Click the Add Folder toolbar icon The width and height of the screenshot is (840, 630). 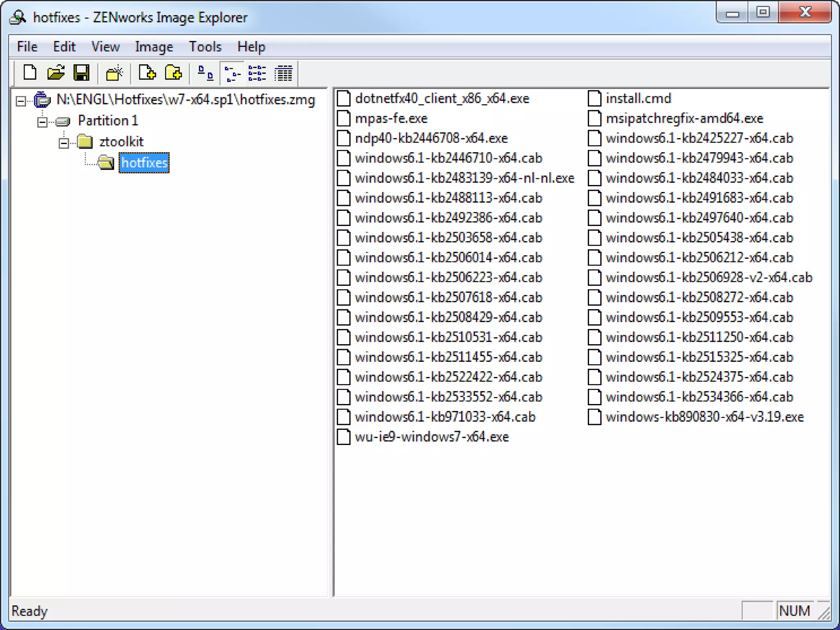coord(173,73)
